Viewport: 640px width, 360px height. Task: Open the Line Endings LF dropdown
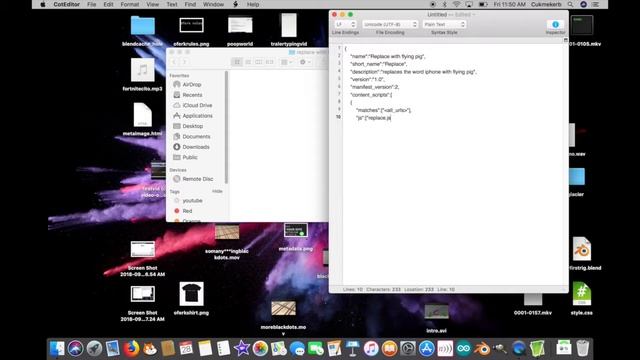[x=345, y=24]
